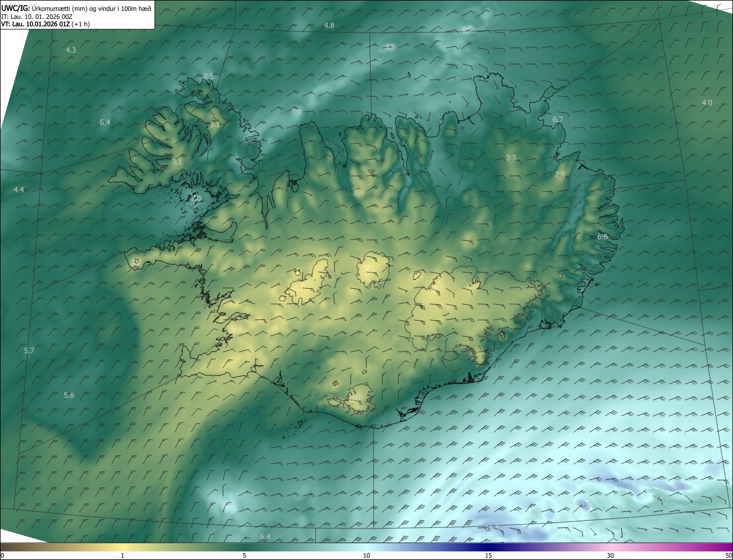This screenshot has width=733, height=560.
Task: Click the 7.0 value over the bay
Action: (196, 199)
